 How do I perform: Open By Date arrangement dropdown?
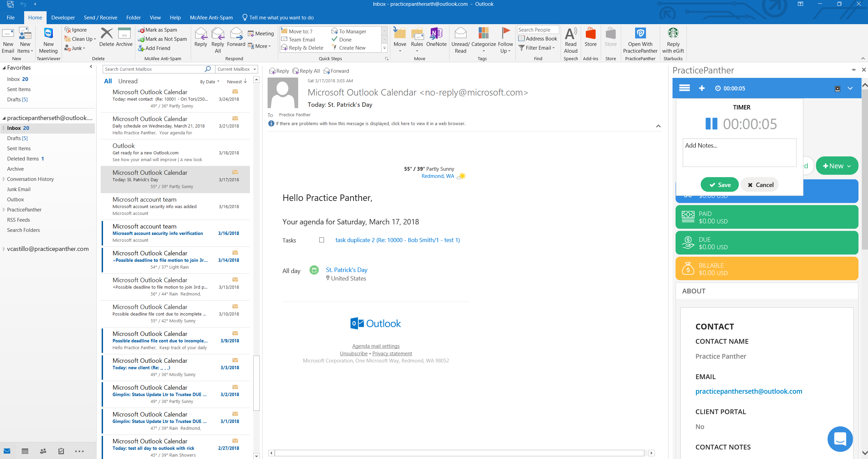click(209, 82)
